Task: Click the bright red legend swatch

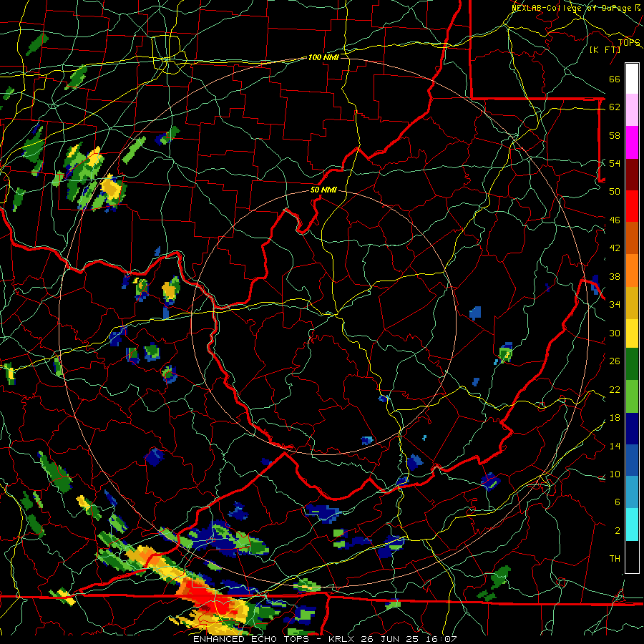Action: 632,207
